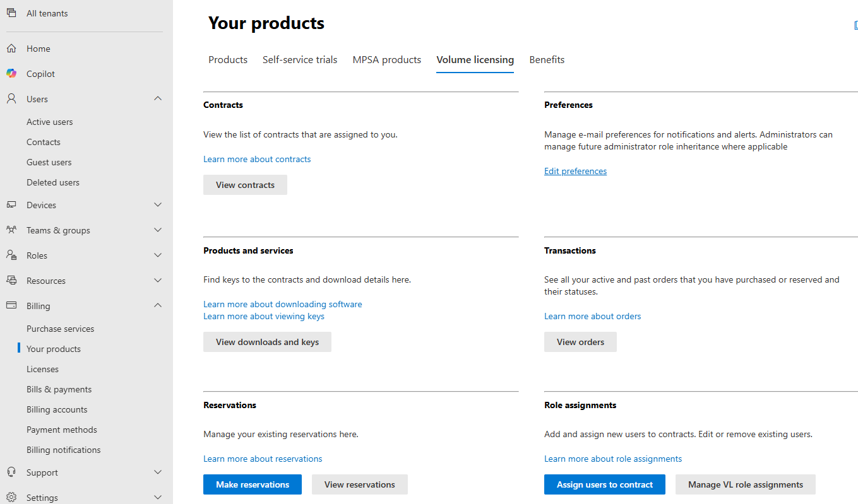Image resolution: width=858 pixels, height=504 pixels.
Task: Open the Edit preferences link
Action: 575,171
